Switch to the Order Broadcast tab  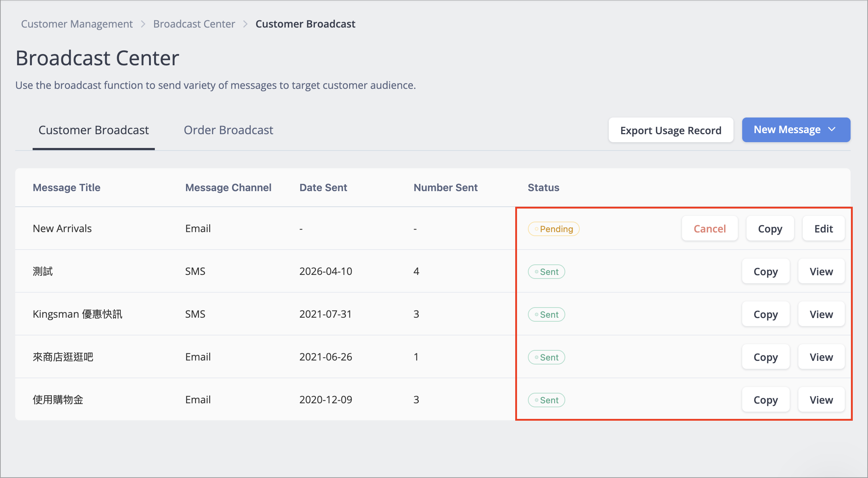(x=228, y=130)
